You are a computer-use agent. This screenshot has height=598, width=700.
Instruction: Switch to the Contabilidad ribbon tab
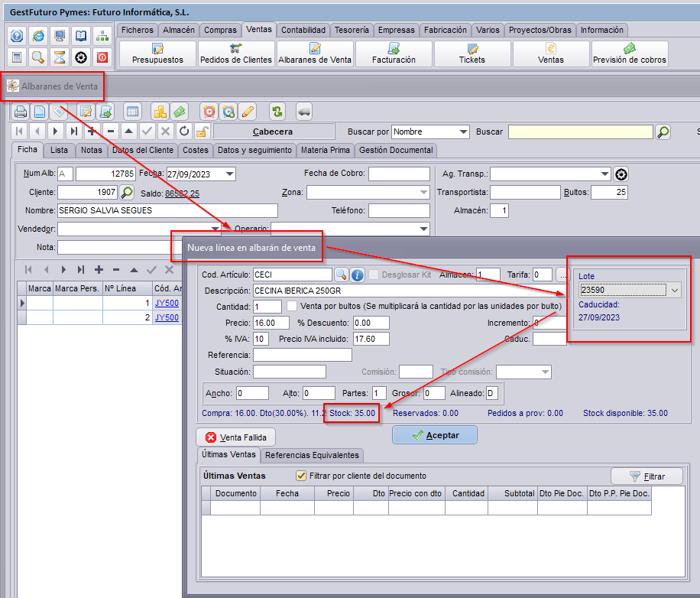pos(303,30)
